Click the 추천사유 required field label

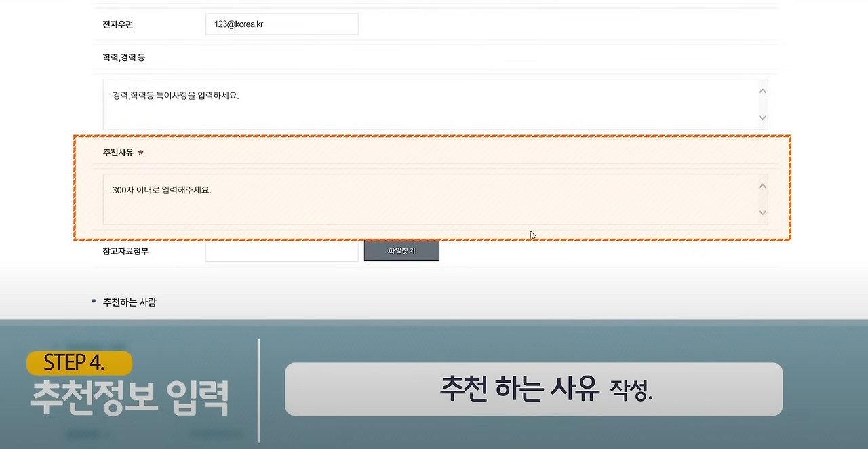point(118,153)
